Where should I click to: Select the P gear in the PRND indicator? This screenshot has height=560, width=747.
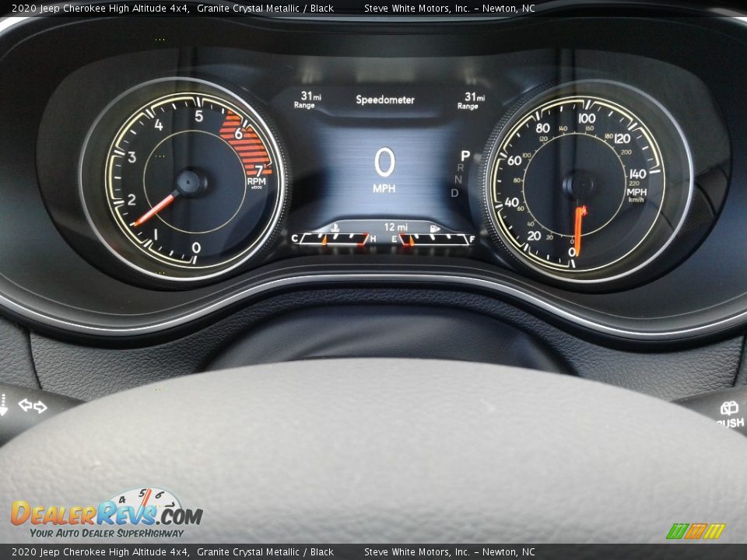point(463,156)
